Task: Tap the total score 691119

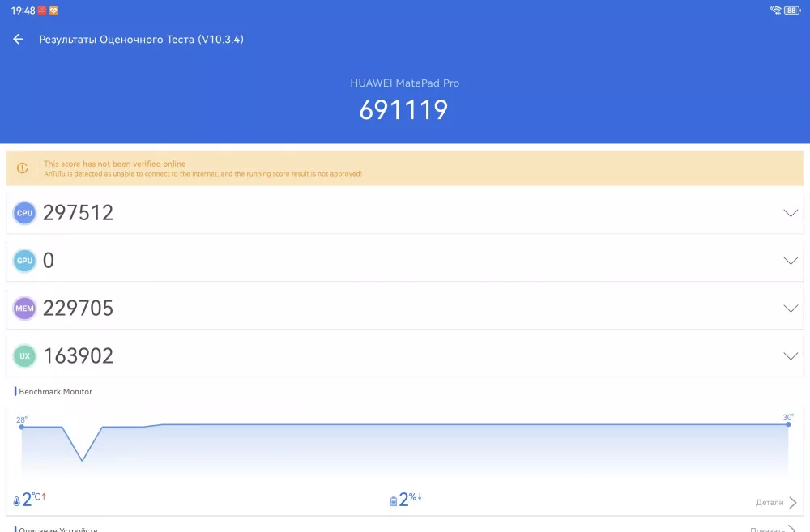Action: click(403, 110)
